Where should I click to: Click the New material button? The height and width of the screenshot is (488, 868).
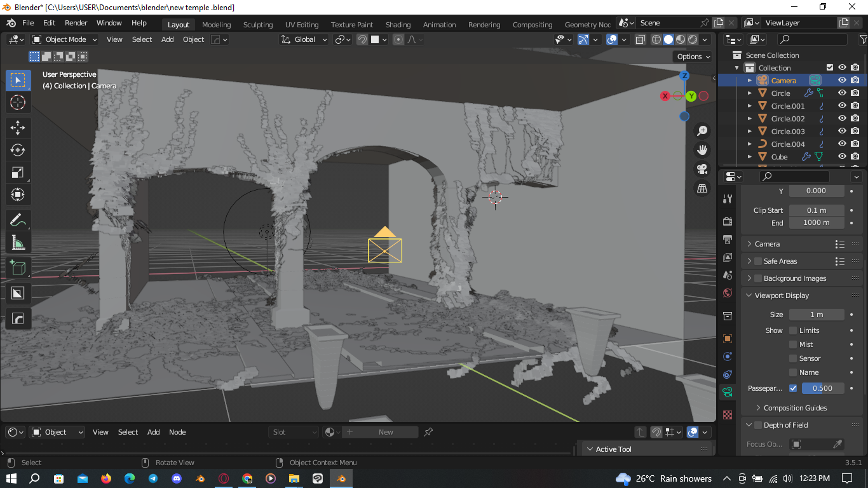(386, 432)
